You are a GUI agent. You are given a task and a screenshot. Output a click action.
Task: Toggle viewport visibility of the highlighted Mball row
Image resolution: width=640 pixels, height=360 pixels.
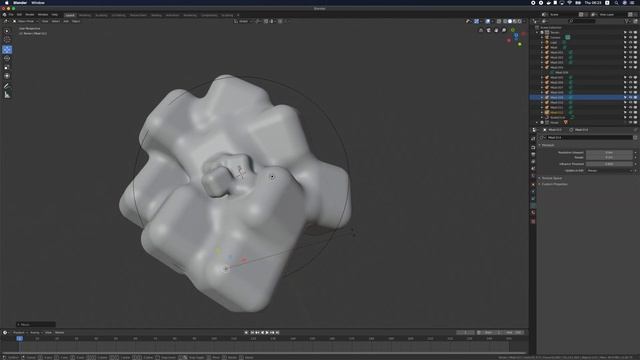coord(630,98)
